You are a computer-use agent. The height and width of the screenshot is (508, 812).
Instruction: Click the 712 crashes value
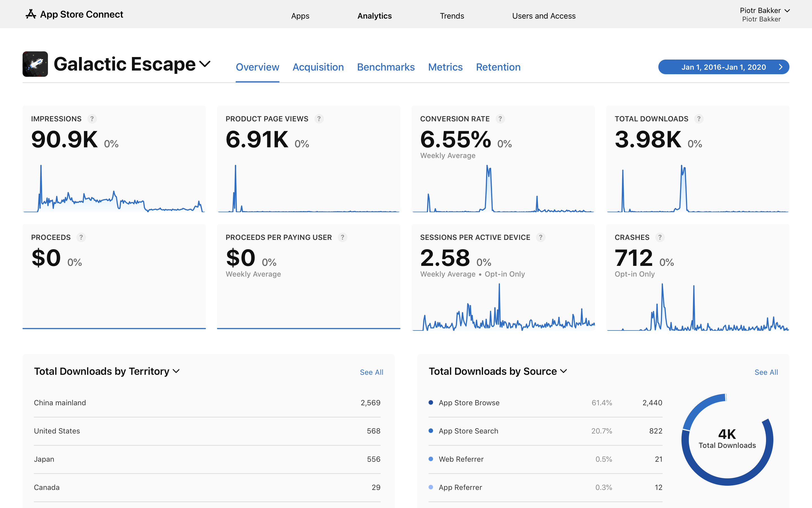point(634,258)
